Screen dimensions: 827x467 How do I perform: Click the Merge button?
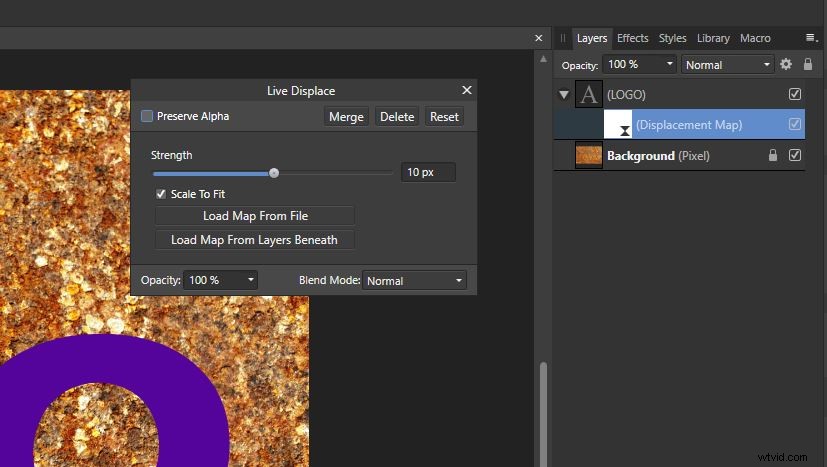click(x=346, y=117)
